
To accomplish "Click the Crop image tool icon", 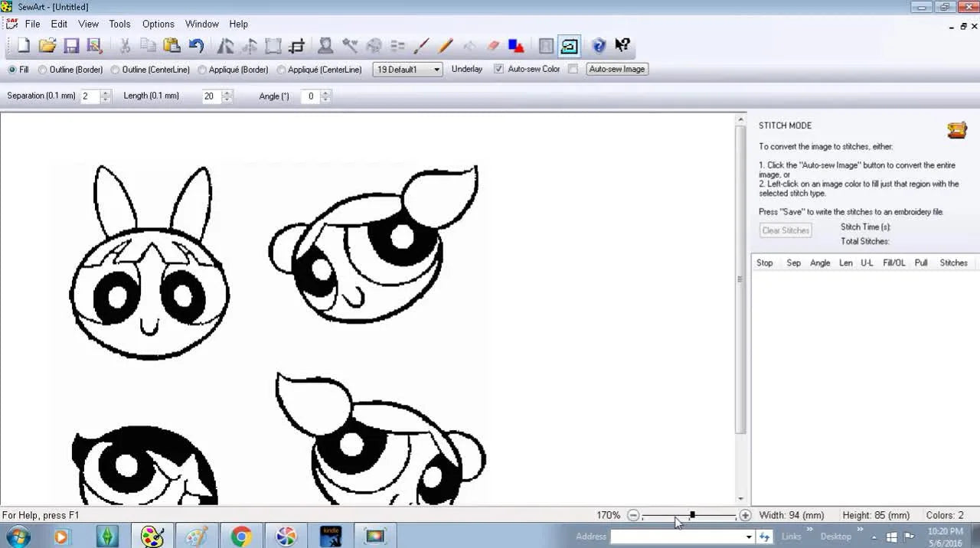I will (x=296, y=46).
